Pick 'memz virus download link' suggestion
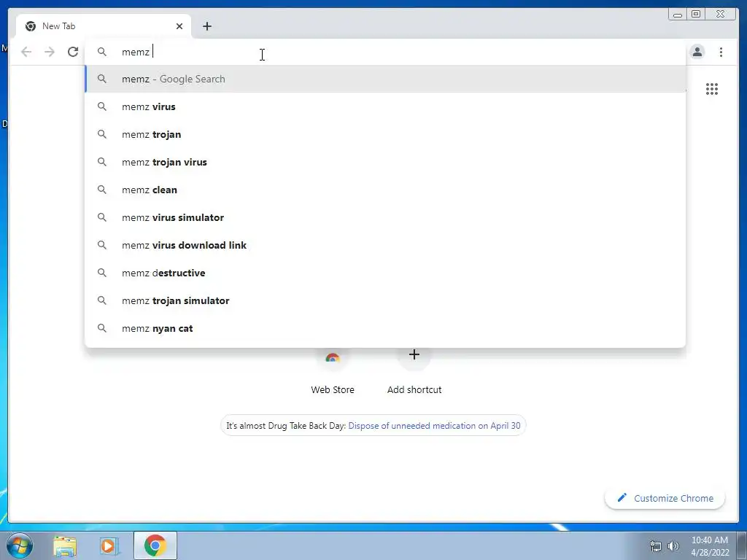 pyautogui.click(x=385, y=245)
